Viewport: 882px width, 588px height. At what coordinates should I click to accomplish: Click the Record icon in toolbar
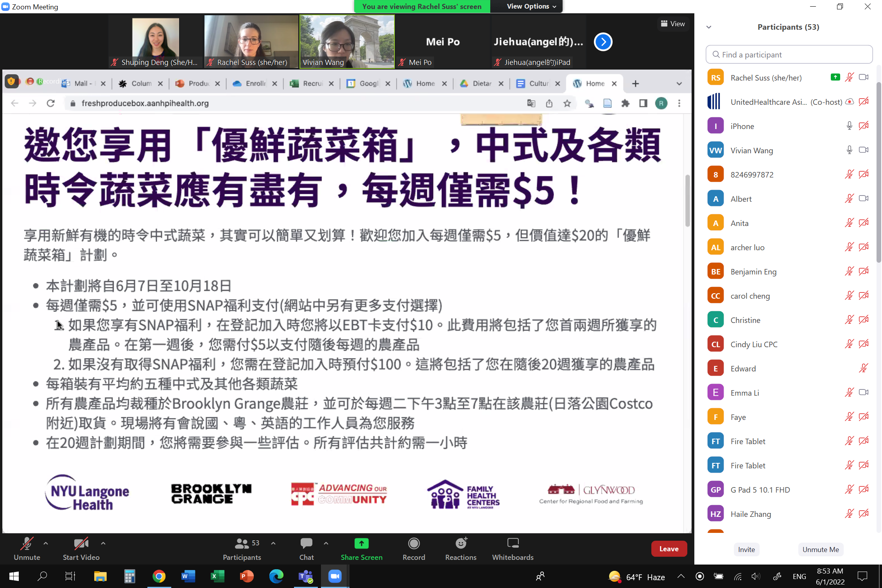414,543
